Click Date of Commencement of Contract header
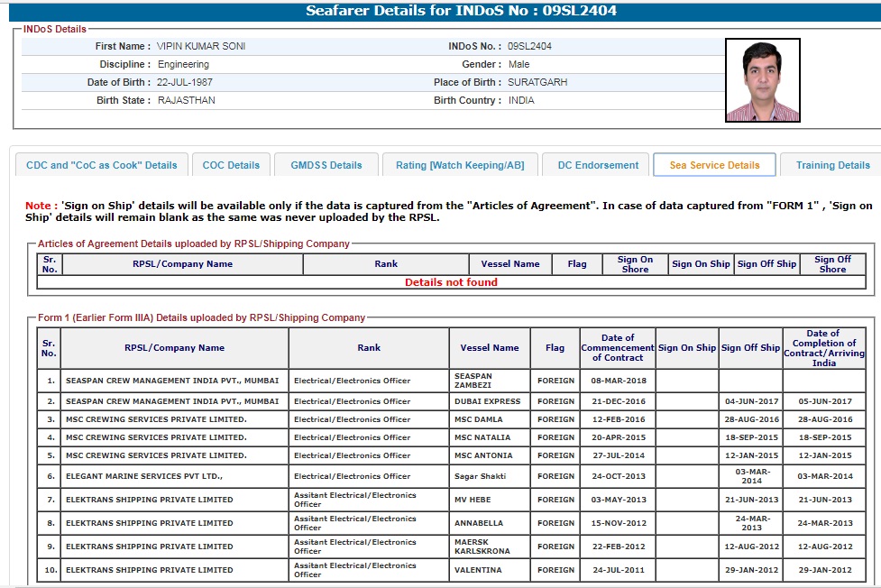This screenshot has width=881, height=588. 618,347
